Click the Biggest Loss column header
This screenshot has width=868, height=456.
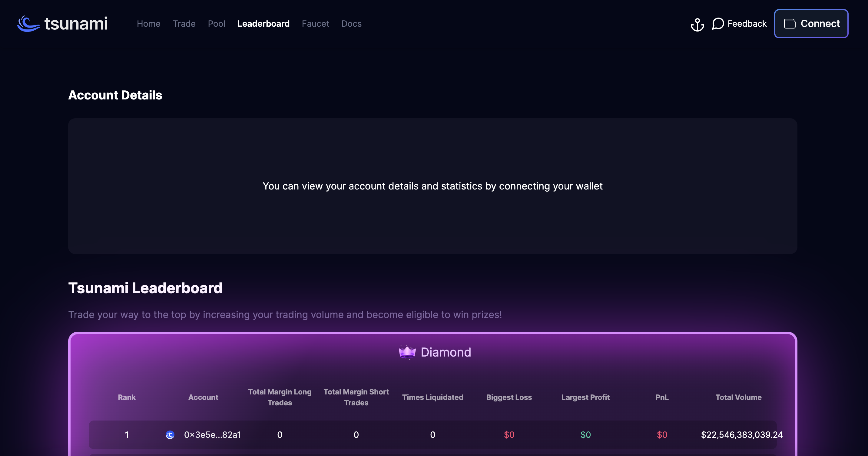coord(509,397)
